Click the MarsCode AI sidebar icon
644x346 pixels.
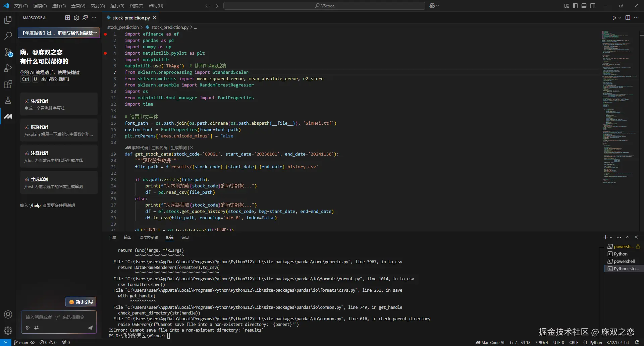tap(8, 116)
